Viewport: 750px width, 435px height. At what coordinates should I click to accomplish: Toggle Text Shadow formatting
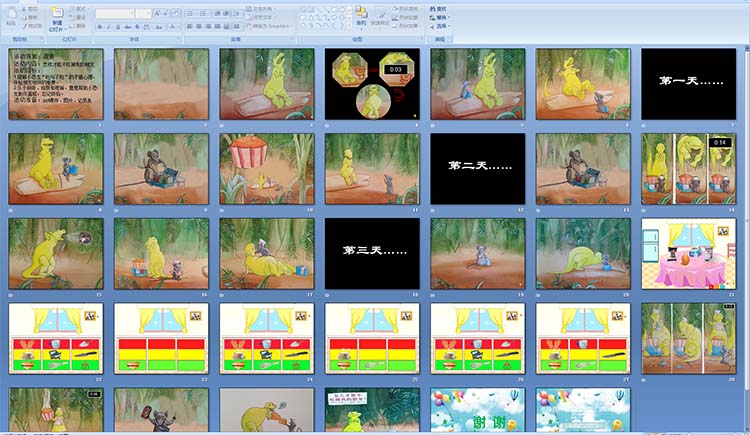pyautogui.click(x=137, y=27)
